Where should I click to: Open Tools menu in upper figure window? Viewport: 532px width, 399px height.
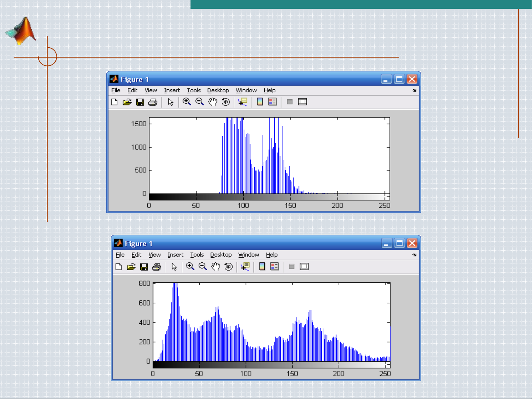coord(193,90)
